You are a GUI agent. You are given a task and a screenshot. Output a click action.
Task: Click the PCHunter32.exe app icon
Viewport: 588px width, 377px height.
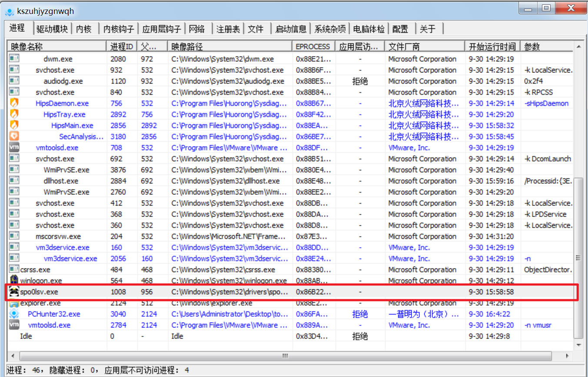14,314
